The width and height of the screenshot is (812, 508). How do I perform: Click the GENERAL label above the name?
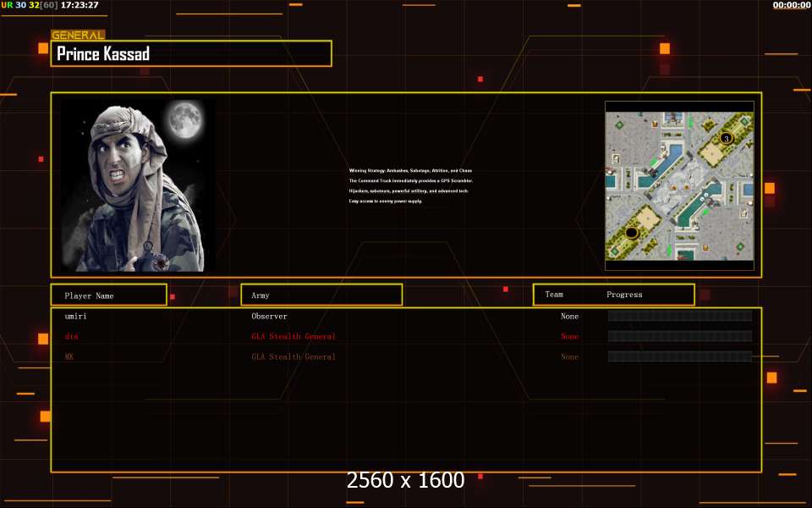point(78,36)
